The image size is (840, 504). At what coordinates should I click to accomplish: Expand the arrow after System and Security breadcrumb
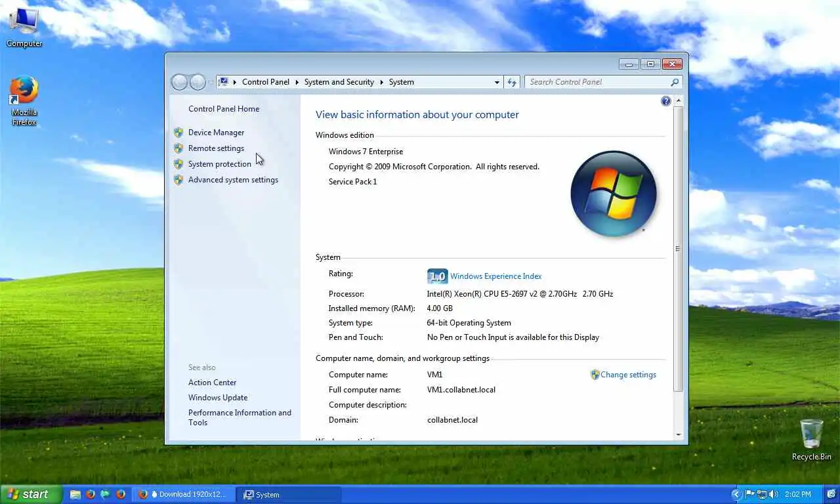(x=381, y=82)
